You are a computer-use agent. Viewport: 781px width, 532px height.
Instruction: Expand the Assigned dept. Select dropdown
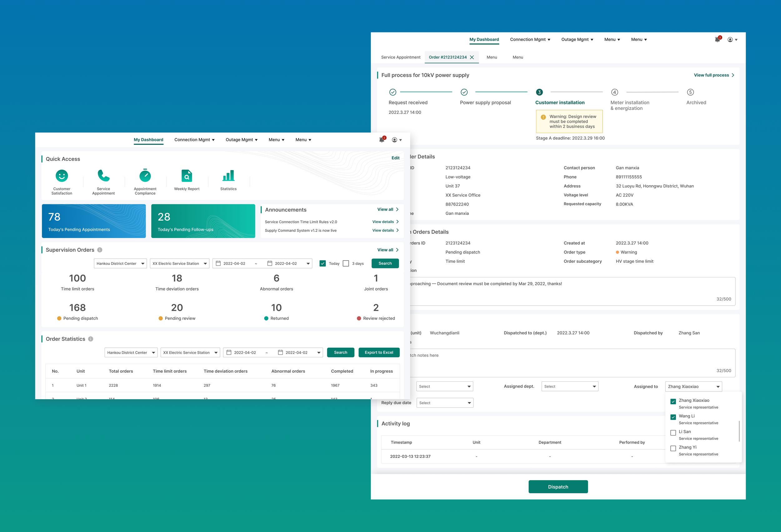(x=570, y=386)
